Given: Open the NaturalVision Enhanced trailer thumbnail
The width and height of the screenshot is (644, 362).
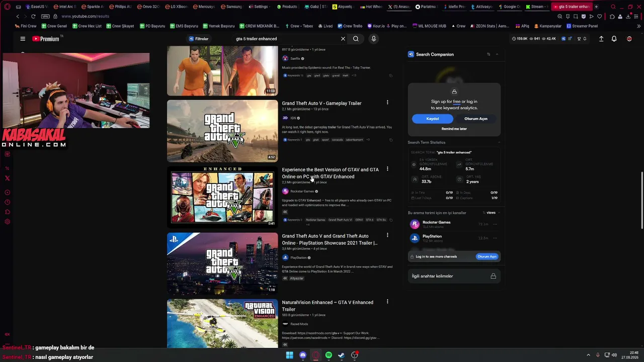Looking at the screenshot, I should coord(222,323).
